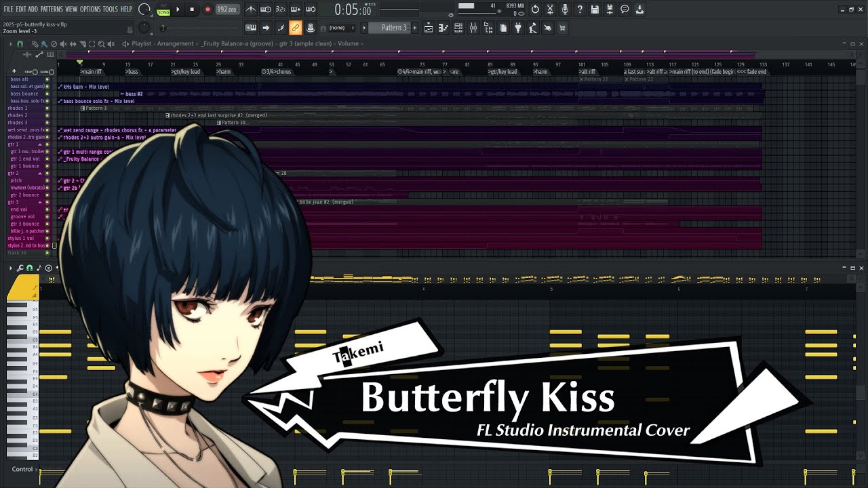Open the Playlist view icon

[x=429, y=28]
